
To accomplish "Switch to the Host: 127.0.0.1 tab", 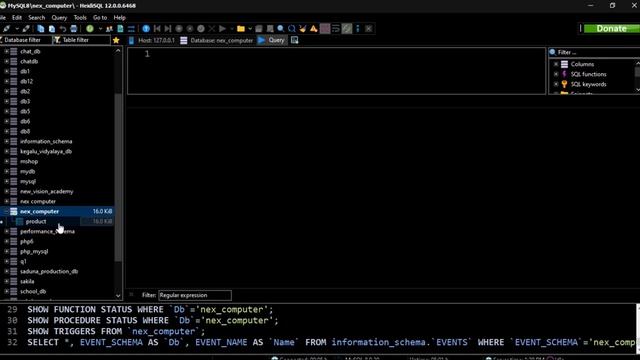I will [152, 40].
